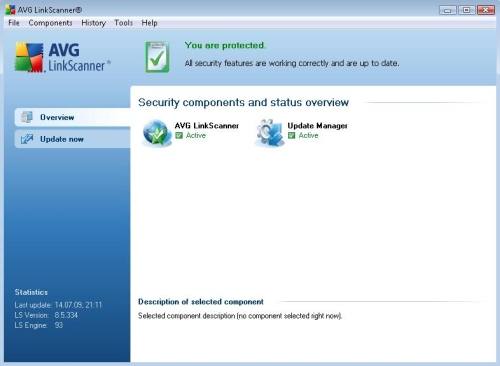Click the 'You are protected.' status text
The image size is (500, 366).
[225, 45]
